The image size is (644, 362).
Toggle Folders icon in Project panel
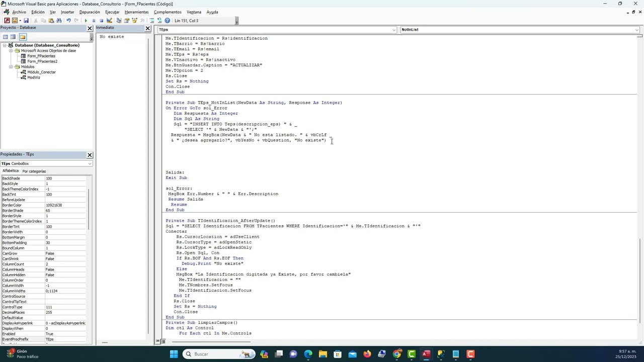[x=23, y=37]
